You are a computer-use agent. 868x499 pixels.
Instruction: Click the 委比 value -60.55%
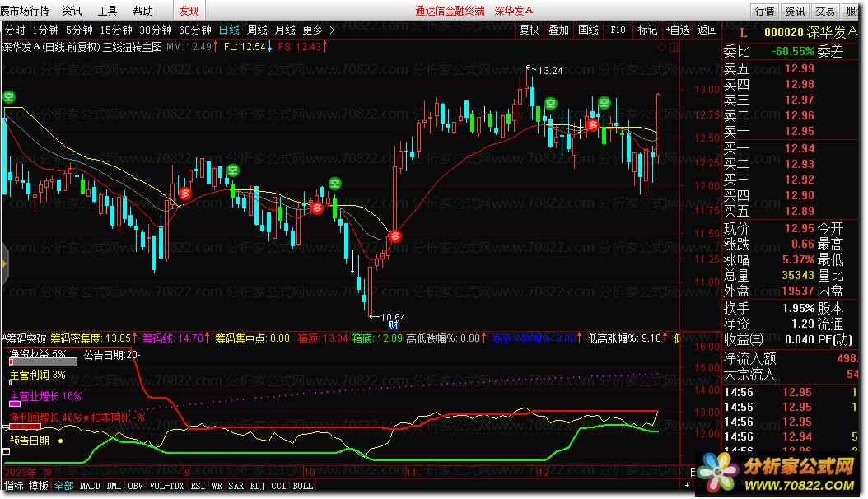[793, 51]
